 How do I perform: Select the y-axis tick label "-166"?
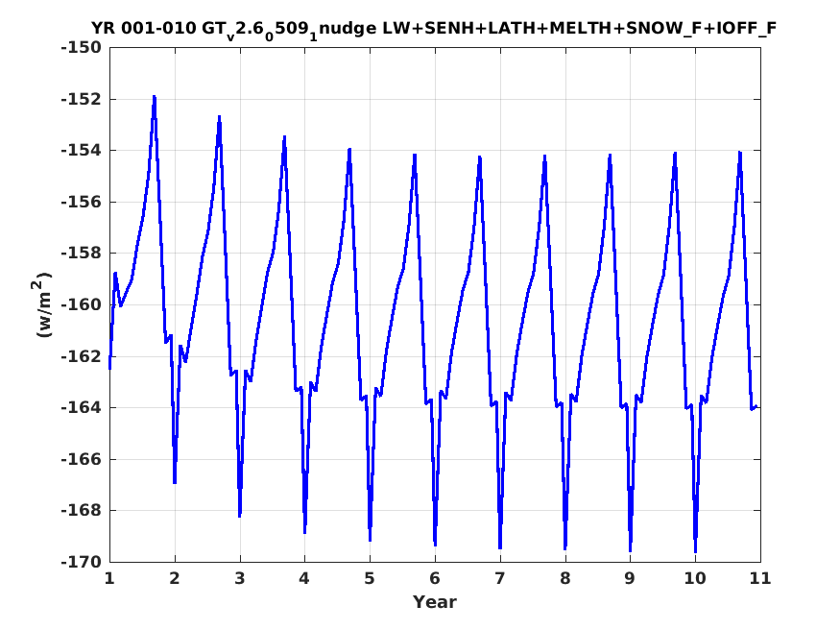82,459
